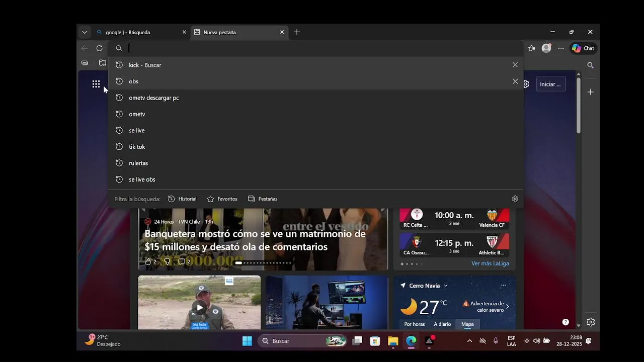
Task: Switch weather to 'A diario' tab
Action: tap(442, 324)
